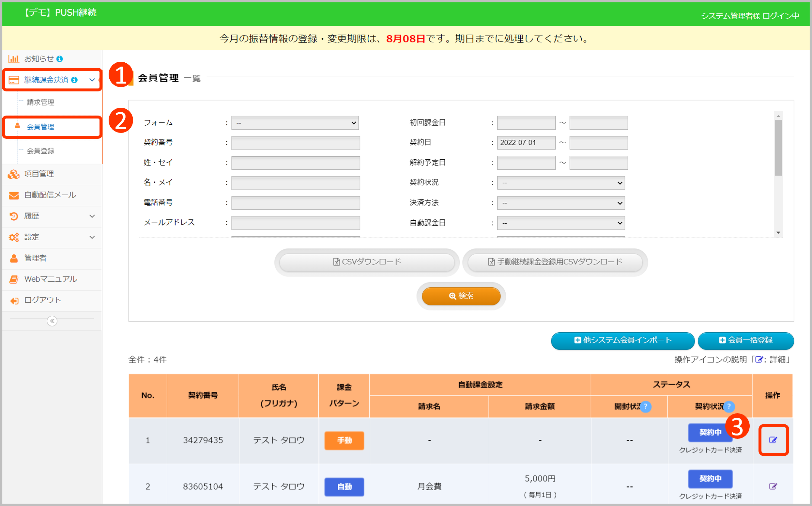Viewport: 812px width, 506px height.
Task: Select 請求管理 in the submenu
Action: [x=40, y=103]
